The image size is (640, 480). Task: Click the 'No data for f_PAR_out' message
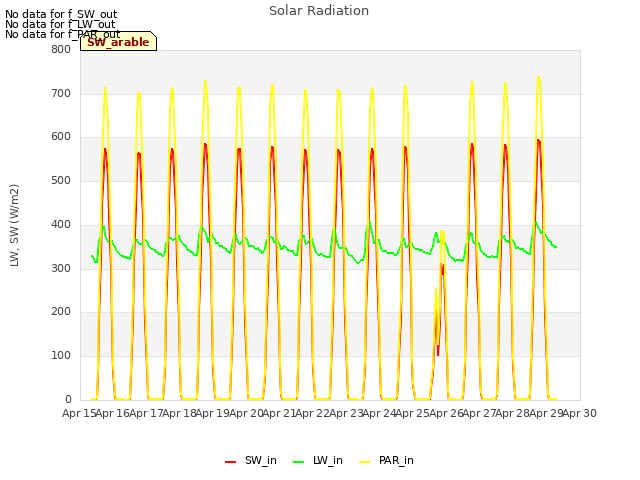[x=62, y=34]
